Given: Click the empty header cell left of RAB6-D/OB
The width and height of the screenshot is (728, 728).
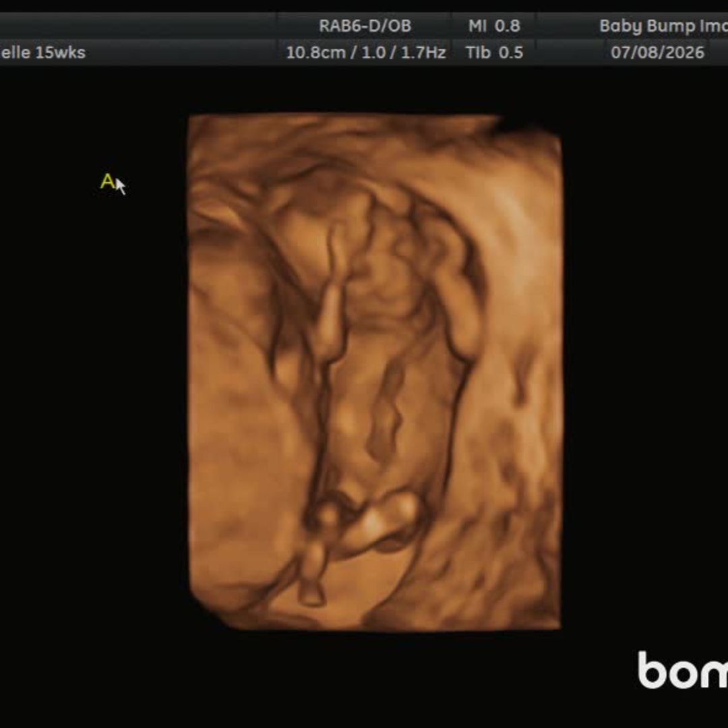Looking at the screenshot, I should tap(138, 26).
